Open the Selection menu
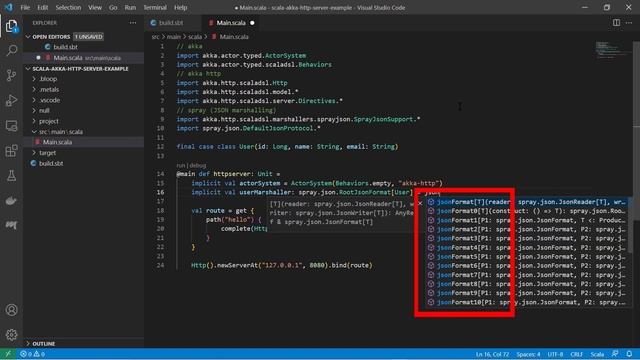 (x=68, y=7)
